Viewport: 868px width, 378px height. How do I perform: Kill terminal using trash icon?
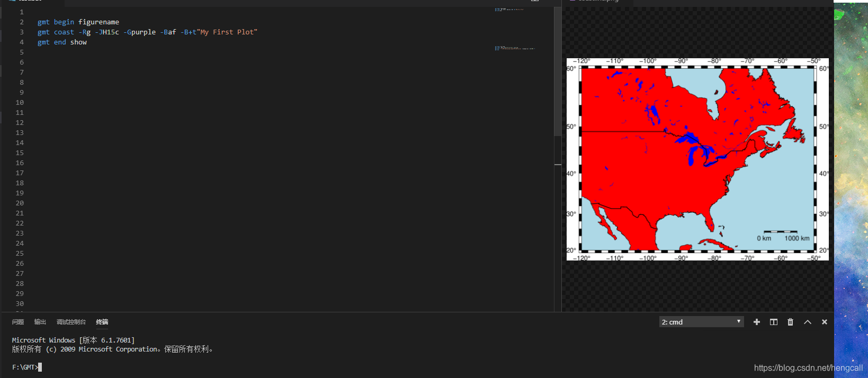[791, 322]
